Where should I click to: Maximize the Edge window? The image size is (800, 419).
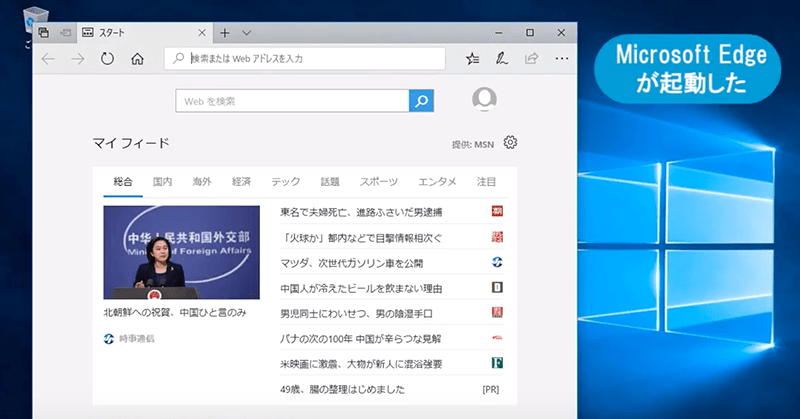(530, 33)
